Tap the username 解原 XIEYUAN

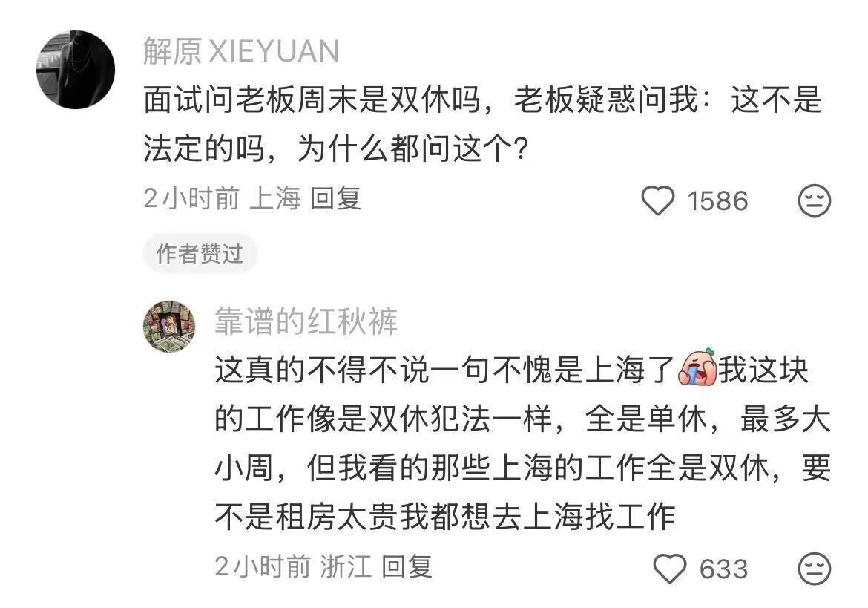click(x=241, y=51)
